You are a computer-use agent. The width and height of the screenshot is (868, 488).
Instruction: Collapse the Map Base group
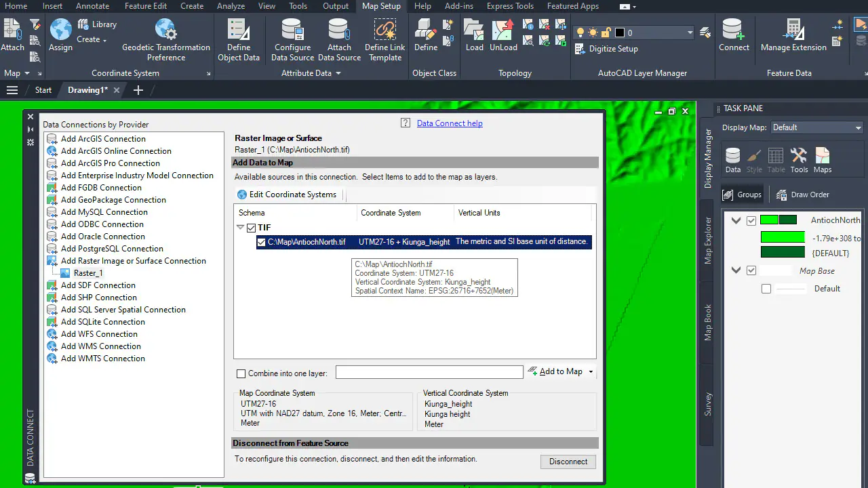(x=736, y=270)
